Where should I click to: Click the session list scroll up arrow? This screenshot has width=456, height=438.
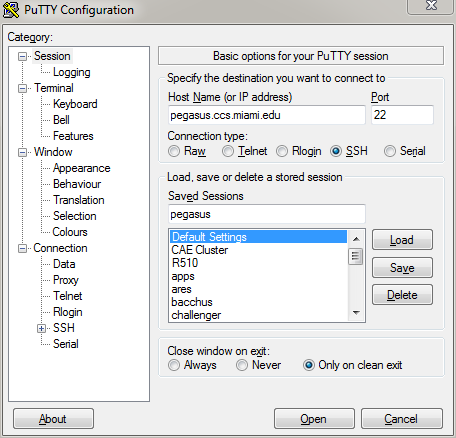356,239
